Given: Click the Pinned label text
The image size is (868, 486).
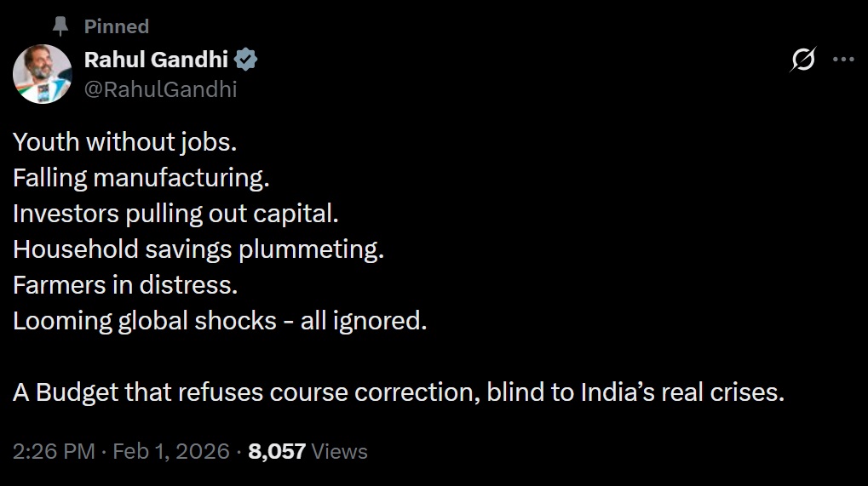Looking at the screenshot, I should tap(117, 26).
